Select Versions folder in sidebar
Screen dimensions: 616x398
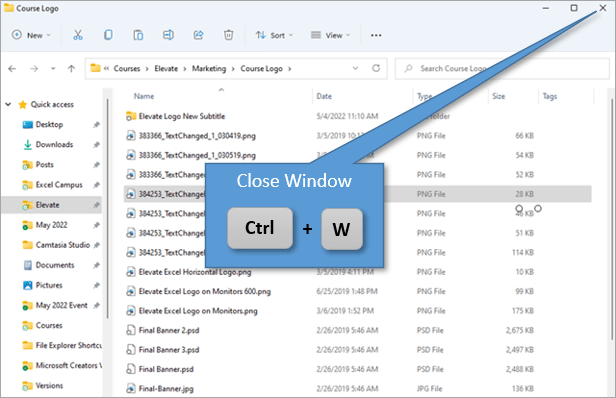coord(49,385)
